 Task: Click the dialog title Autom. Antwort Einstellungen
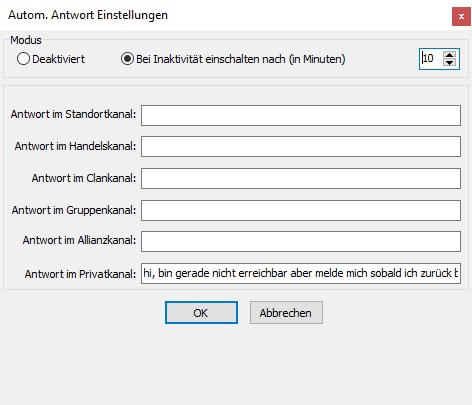tap(88, 15)
